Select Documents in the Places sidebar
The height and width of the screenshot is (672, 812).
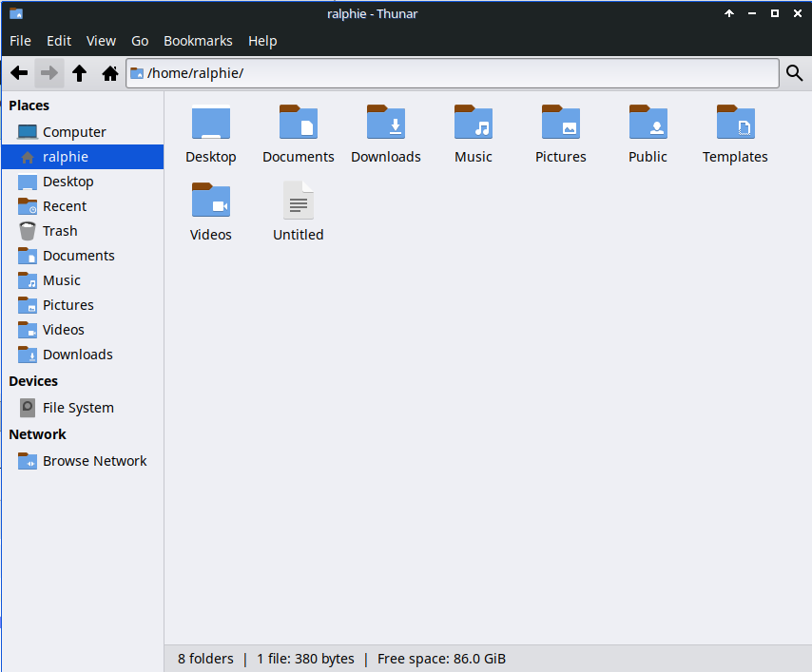click(x=83, y=256)
